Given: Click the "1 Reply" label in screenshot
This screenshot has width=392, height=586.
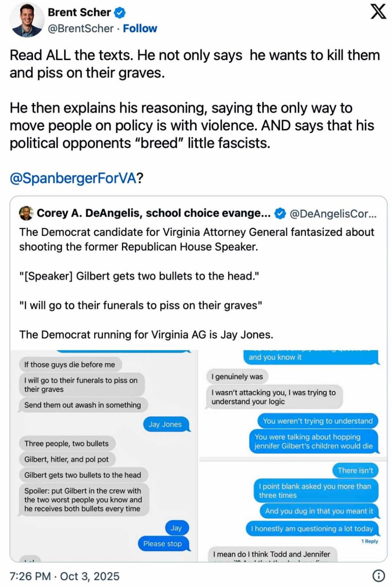Looking at the screenshot, I should [x=370, y=541].
